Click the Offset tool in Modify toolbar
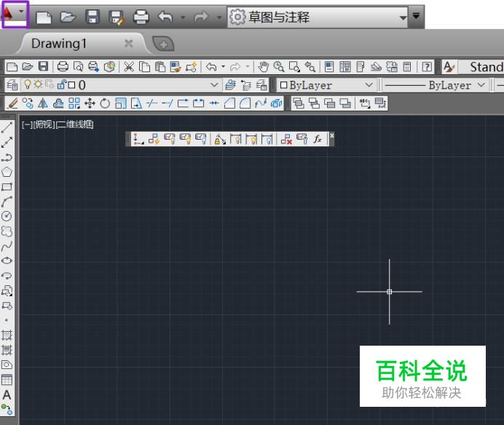504x425 pixels. (58, 103)
